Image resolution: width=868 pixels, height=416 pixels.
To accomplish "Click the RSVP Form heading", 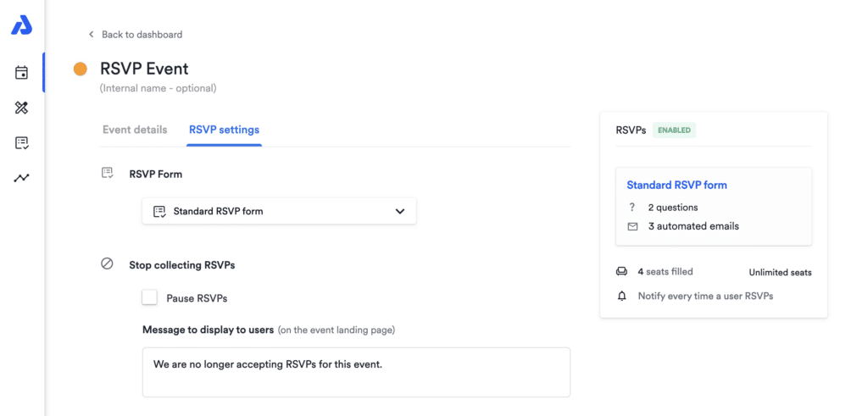I will [x=156, y=175].
